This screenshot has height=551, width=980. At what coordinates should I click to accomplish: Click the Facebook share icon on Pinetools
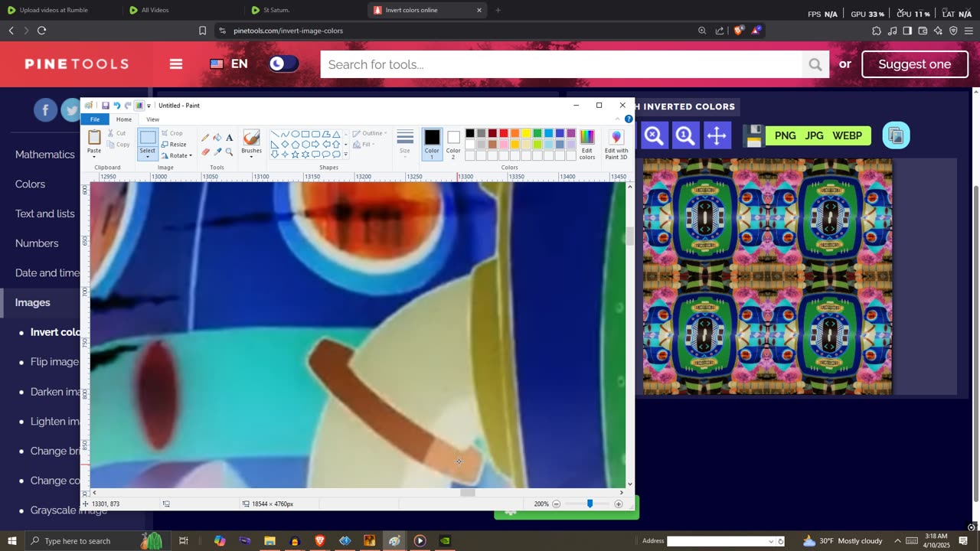coord(45,110)
